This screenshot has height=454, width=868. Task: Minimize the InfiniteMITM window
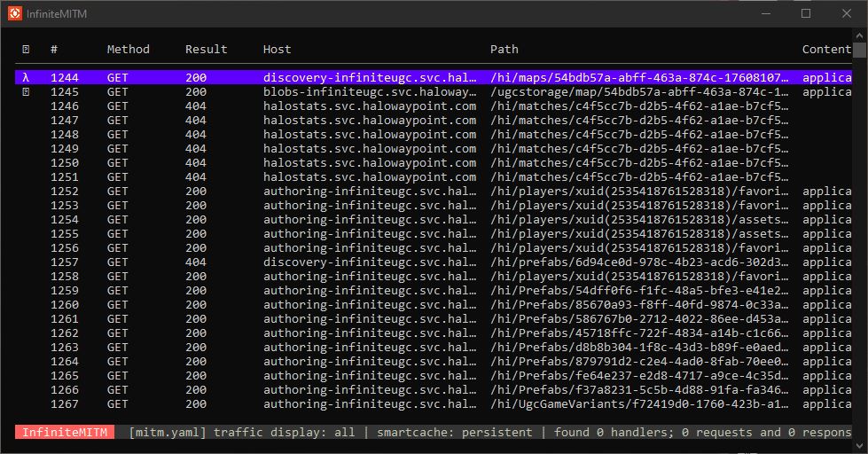pos(766,13)
